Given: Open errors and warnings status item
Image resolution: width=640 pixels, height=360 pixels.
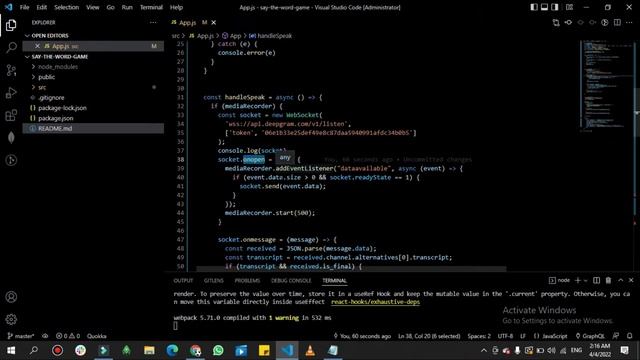Looking at the screenshot, I should (68, 336).
